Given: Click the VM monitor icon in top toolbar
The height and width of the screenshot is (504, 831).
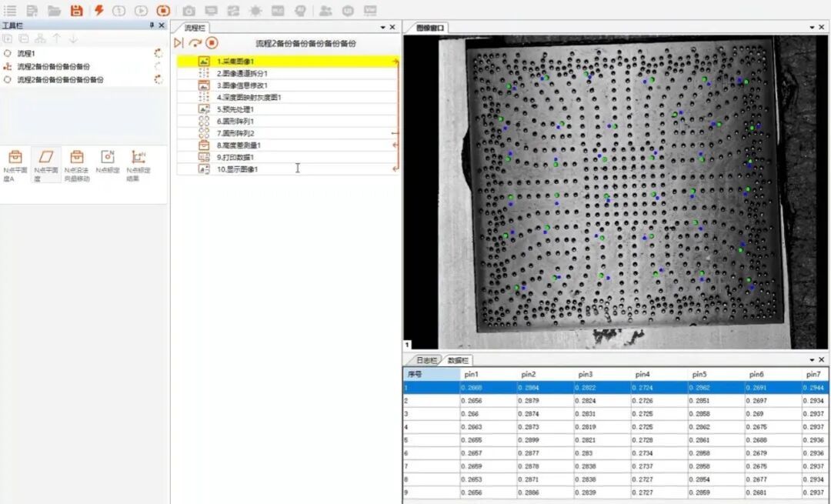Looking at the screenshot, I should 370,11.
